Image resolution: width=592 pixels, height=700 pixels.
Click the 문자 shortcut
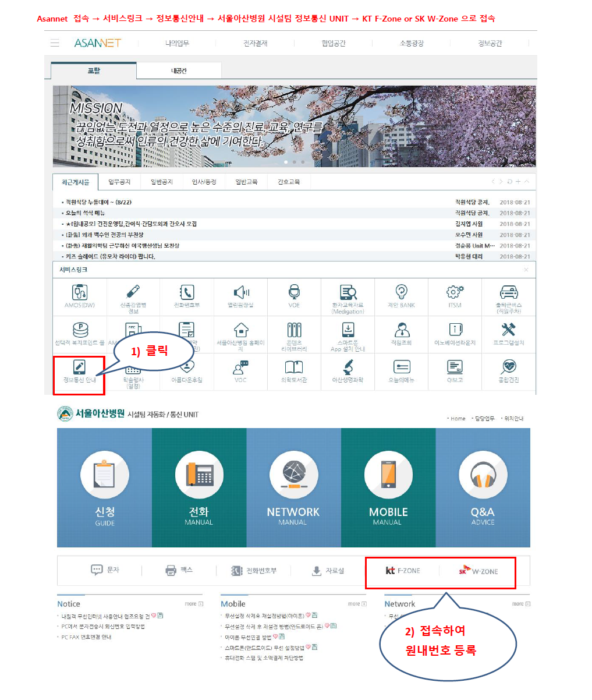(105, 570)
